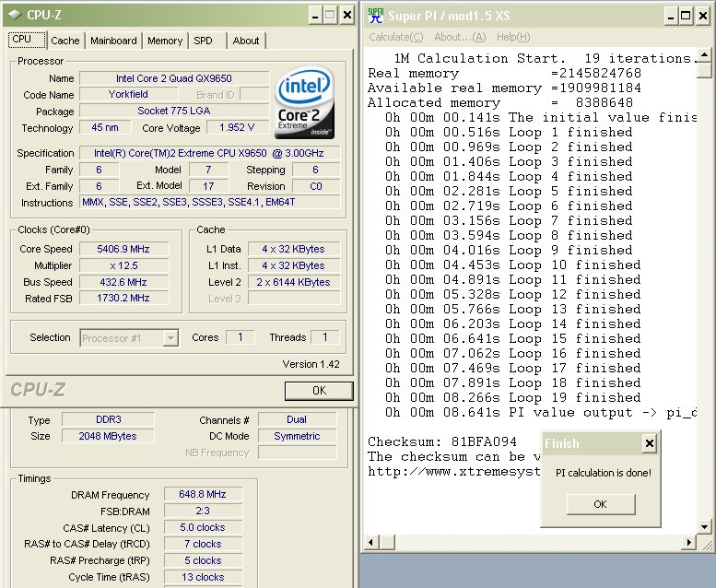Close the Finish dialog
The width and height of the screenshot is (716, 588).
649,443
